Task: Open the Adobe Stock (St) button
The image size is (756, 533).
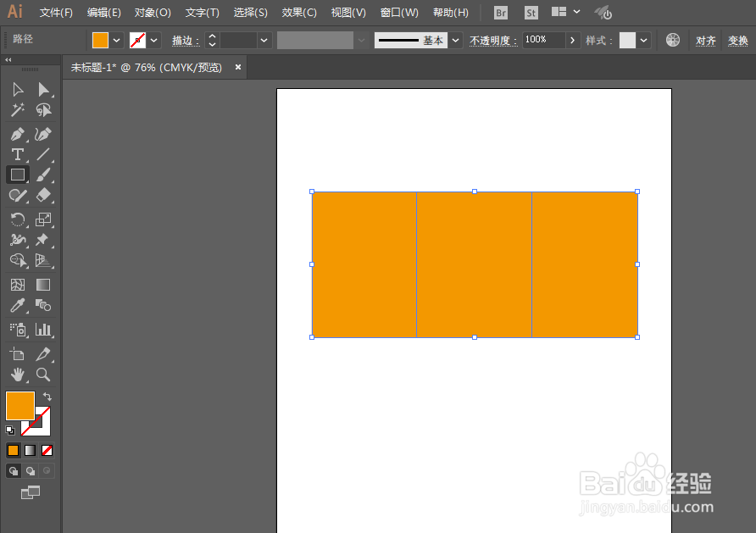Action: pyautogui.click(x=531, y=13)
